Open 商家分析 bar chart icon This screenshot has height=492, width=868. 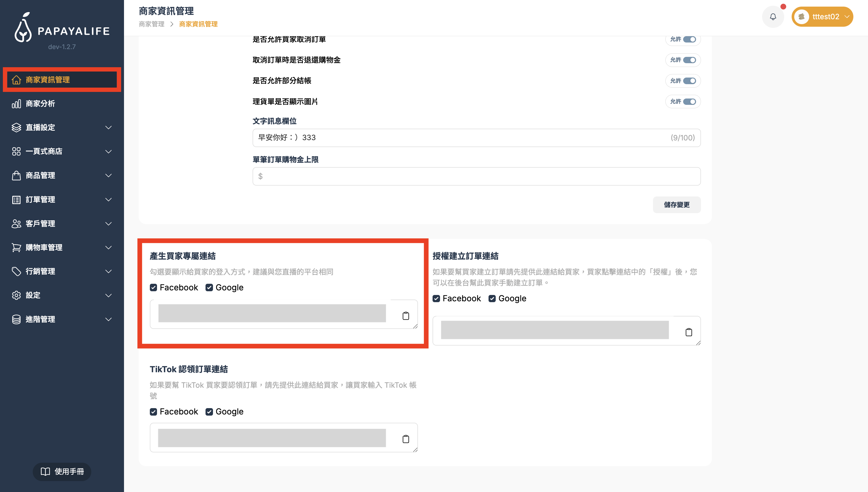[16, 104]
